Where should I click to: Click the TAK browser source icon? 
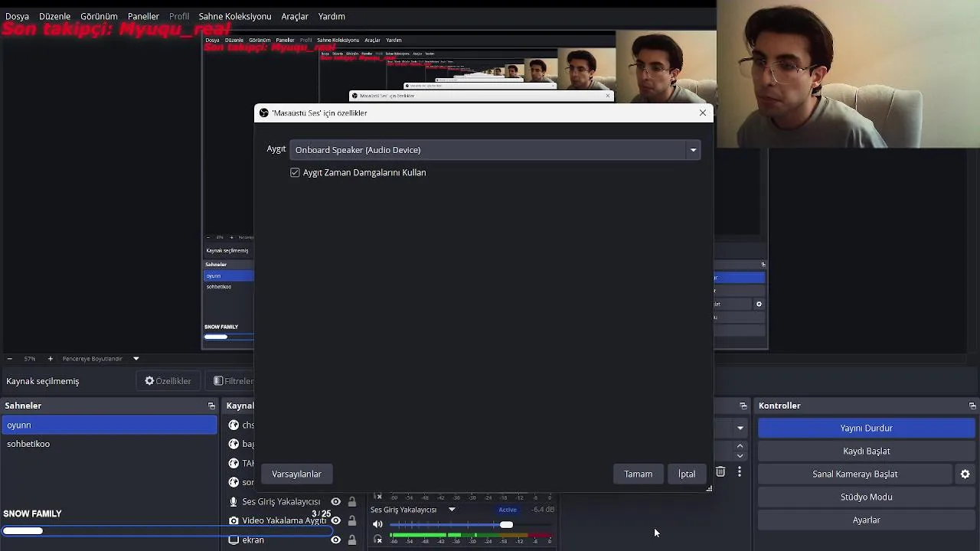[234, 463]
